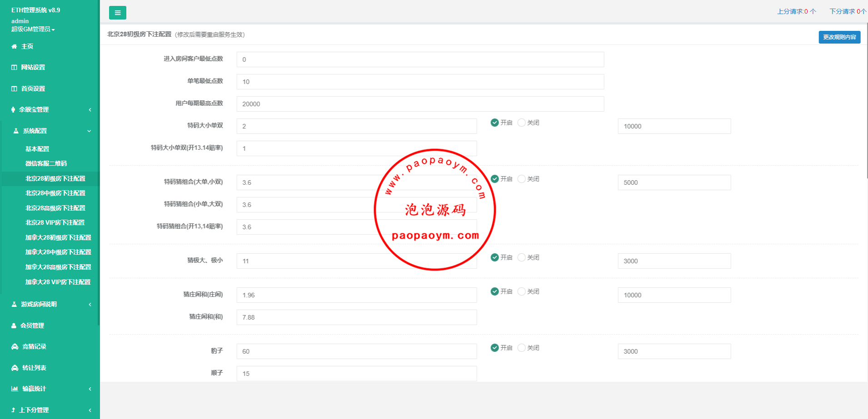Image resolution: width=868 pixels, height=419 pixels.
Task: Click the 会员管理 user icon
Action: pos(14,325)
